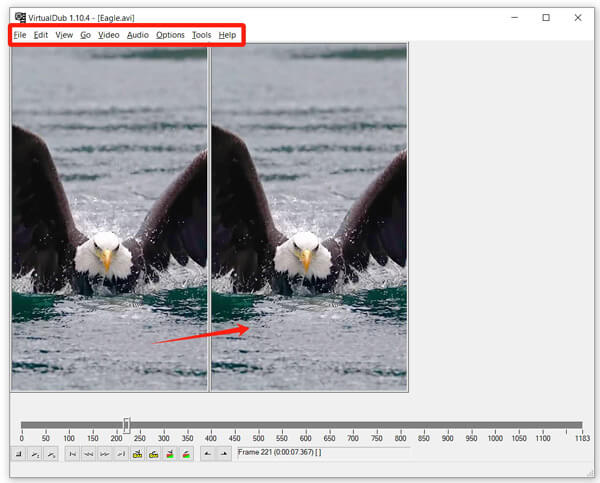Go to previous key frame
The width and height of the screenshot is (600, 483).
pos(137,454)
